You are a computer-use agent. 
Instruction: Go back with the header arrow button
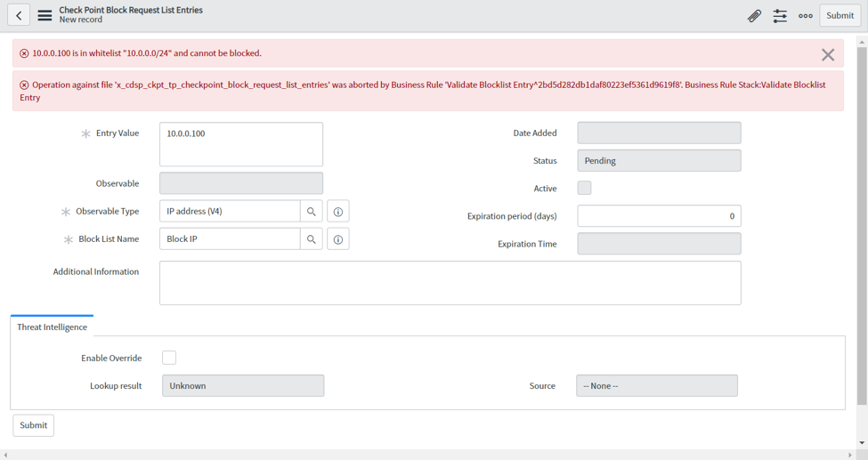click(x=19, y=15)
